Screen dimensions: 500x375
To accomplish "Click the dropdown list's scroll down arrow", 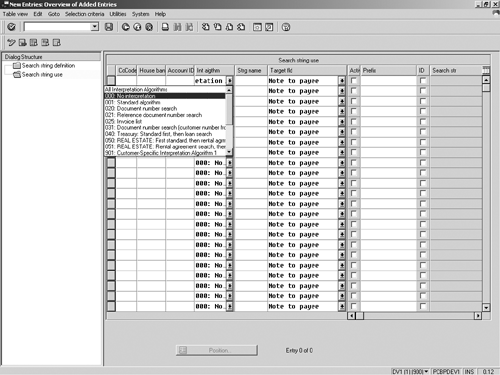I will point(229,152).
